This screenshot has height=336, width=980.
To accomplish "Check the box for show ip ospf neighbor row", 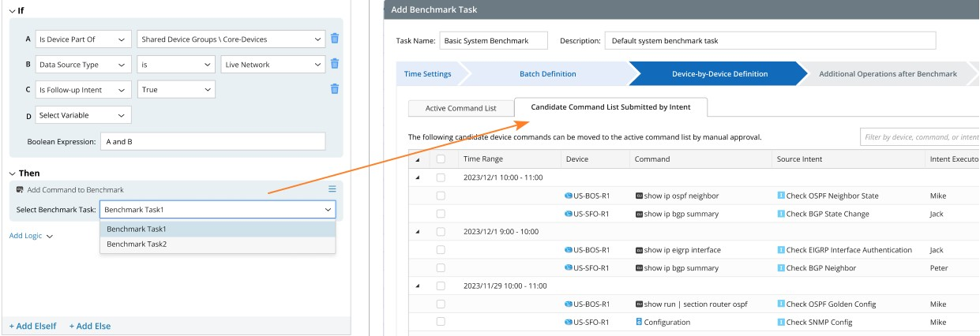I will 441,196.
